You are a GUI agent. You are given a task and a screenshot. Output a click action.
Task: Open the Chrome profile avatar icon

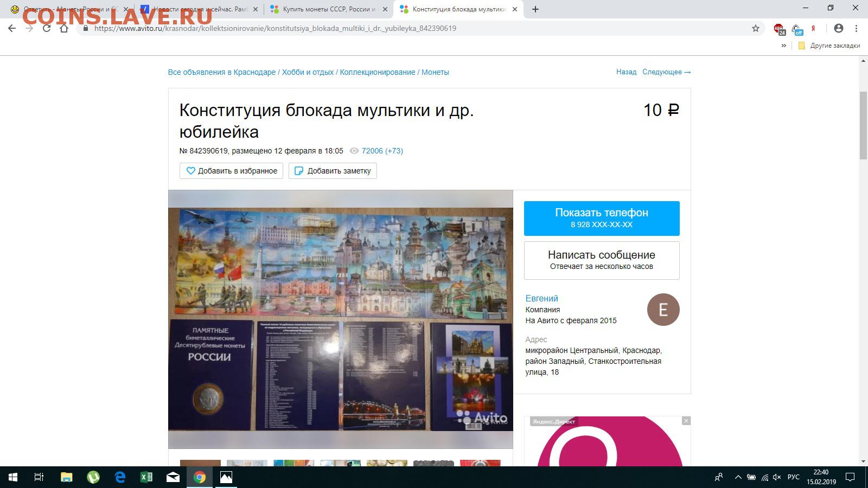coord(839,28)
